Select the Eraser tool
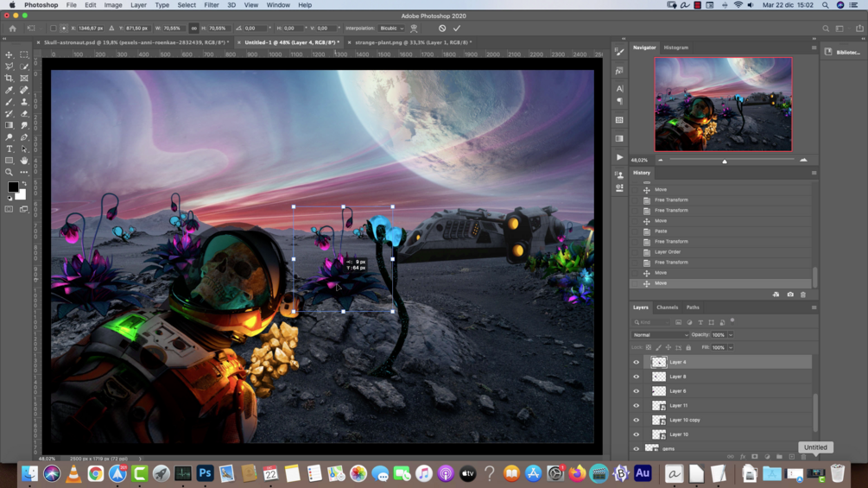The height and width of the screenshot is (488, 868). click(24, 113)
